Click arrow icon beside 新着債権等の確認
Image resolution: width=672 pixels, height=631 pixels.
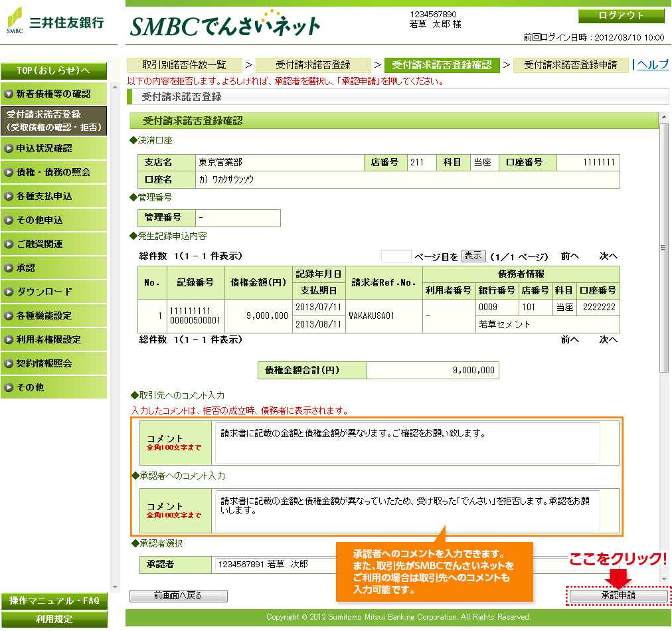(9, 94)
